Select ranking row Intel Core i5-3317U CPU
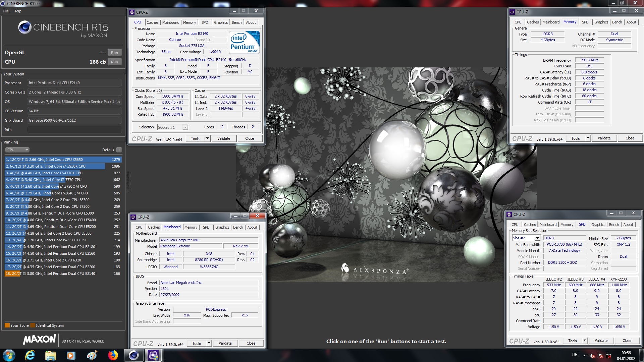Viewport: 644px width, 362px height. point(63,240)
